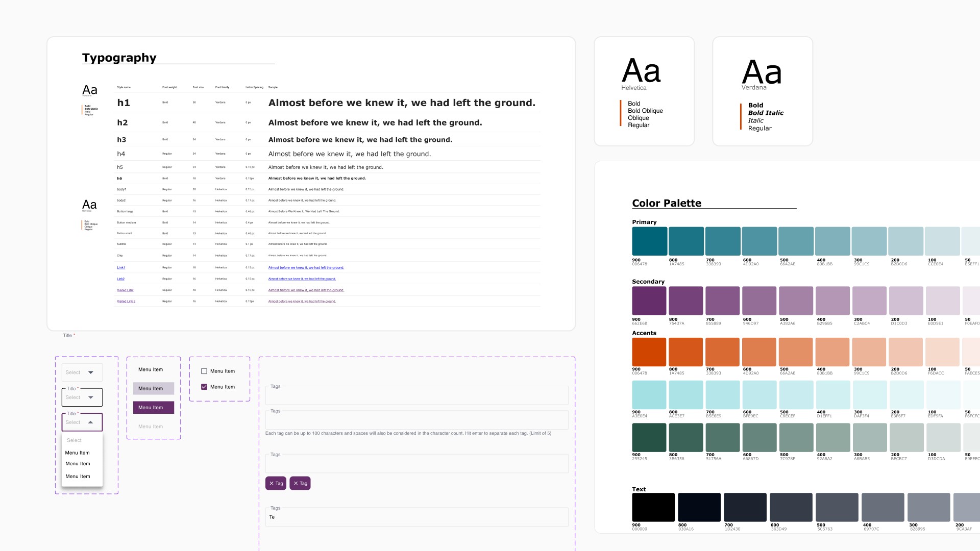Click the large Verdana Aa specimen
Viewport: 980px width, 551px height.
pos(762,72)
